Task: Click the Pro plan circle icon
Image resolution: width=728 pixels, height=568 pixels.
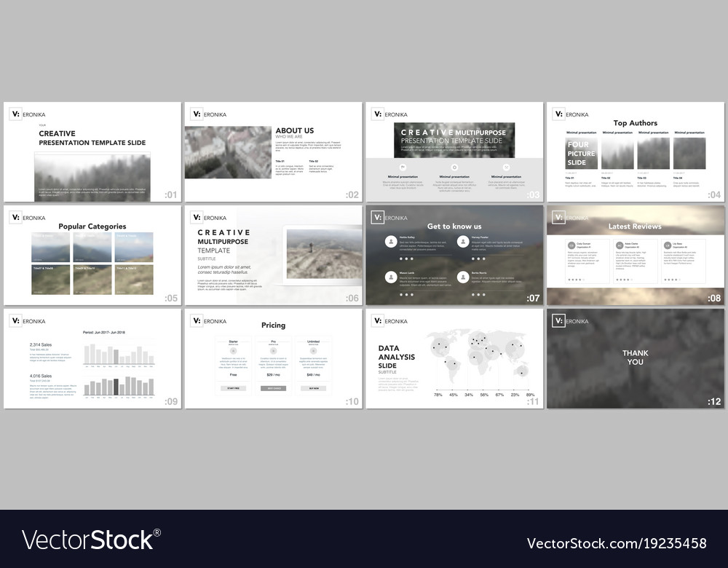Action: (x=274, y=351)
